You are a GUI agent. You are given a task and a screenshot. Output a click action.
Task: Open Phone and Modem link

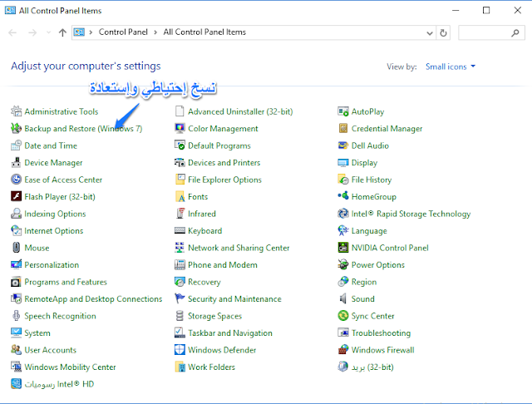(223, 265)
